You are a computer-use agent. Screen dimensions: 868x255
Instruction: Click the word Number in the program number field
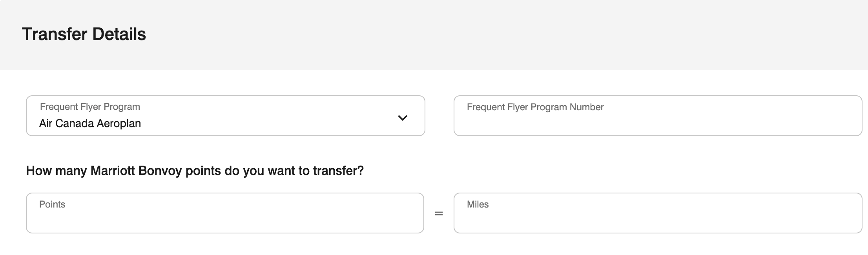coord(586,107)
